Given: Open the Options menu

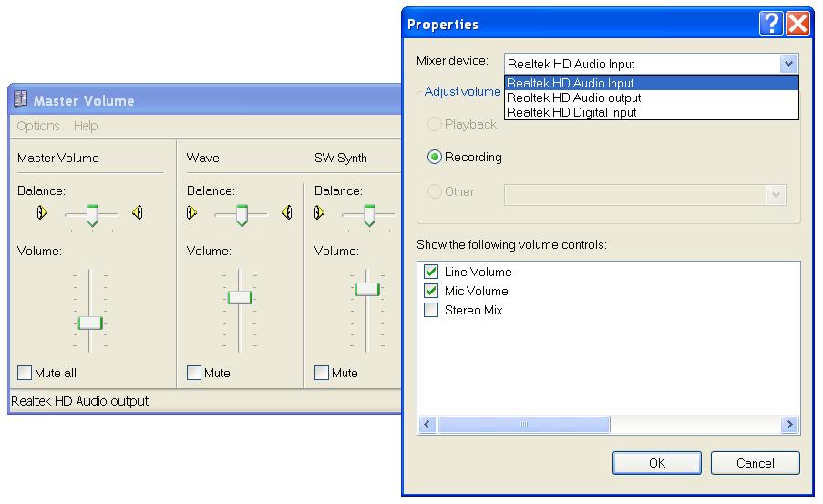Looking at the screenshot, I should 38,126.
